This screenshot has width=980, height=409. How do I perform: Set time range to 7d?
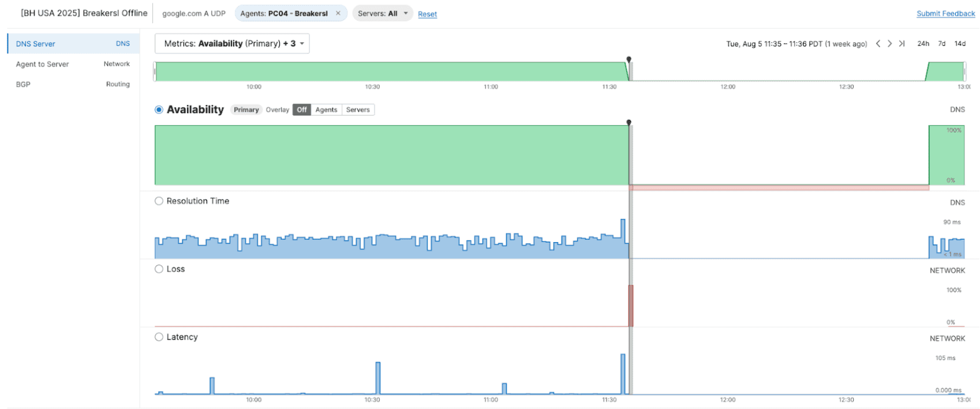942,43
